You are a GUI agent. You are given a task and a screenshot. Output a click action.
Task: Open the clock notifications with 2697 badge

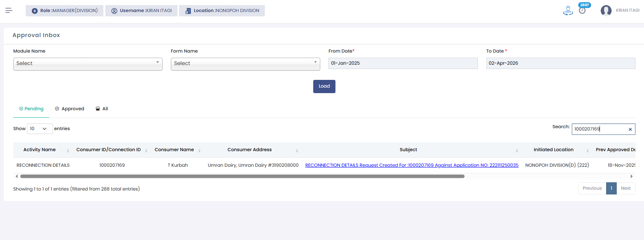(x=582, y=11)
